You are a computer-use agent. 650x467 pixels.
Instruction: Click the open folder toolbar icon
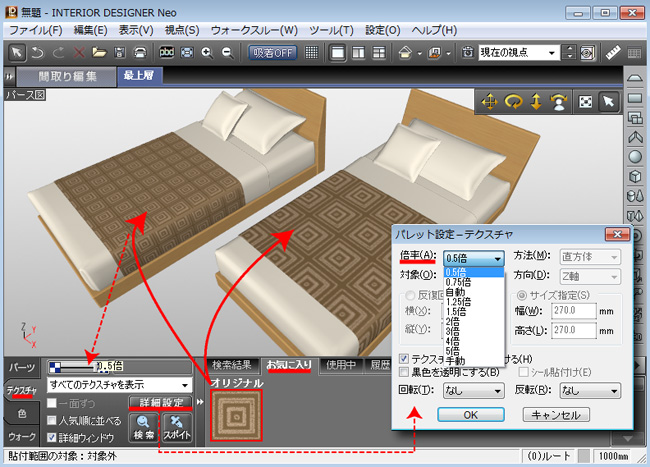[99, 52]
